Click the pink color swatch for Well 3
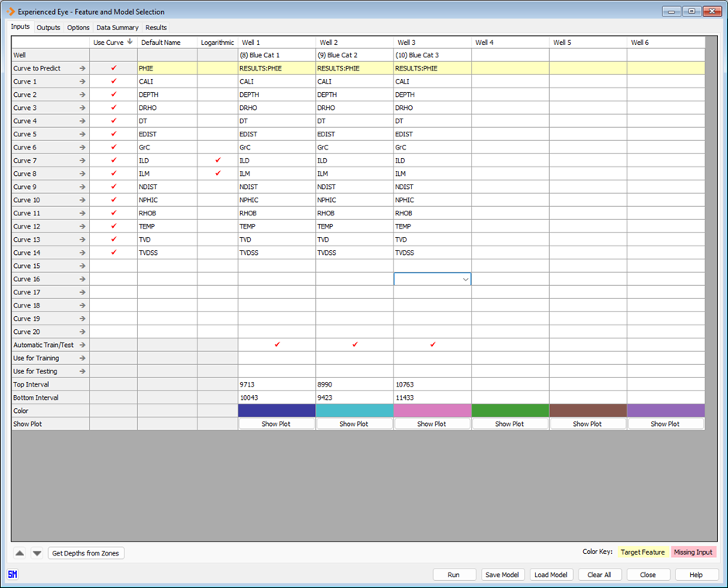Viewport: 728px width, 588px height. click(432, 411)
